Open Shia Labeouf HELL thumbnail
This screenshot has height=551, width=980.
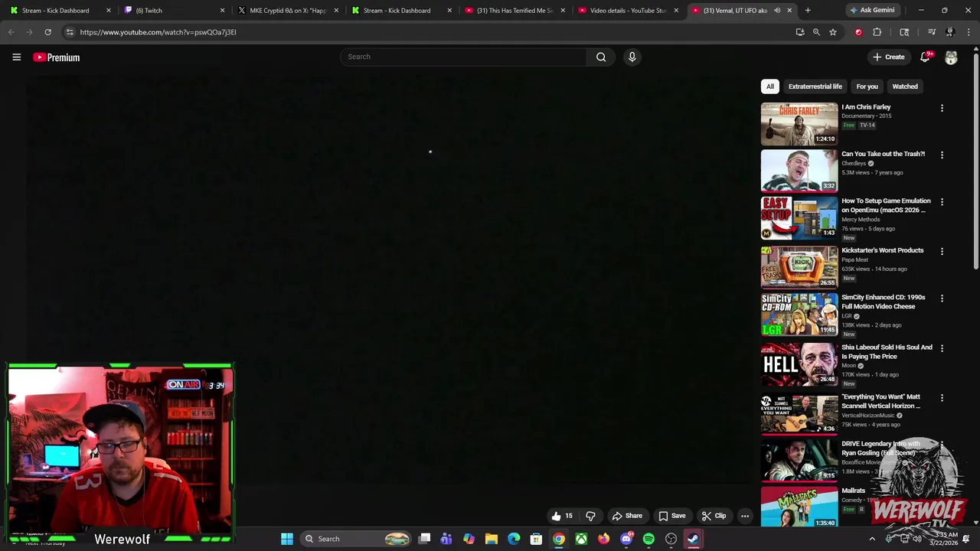coord(799,364)
